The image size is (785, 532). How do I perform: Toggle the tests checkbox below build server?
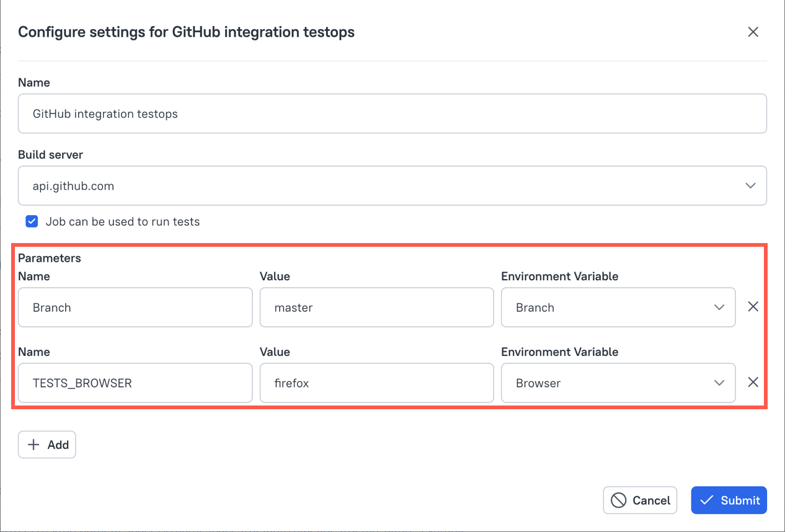click(31, 221)
